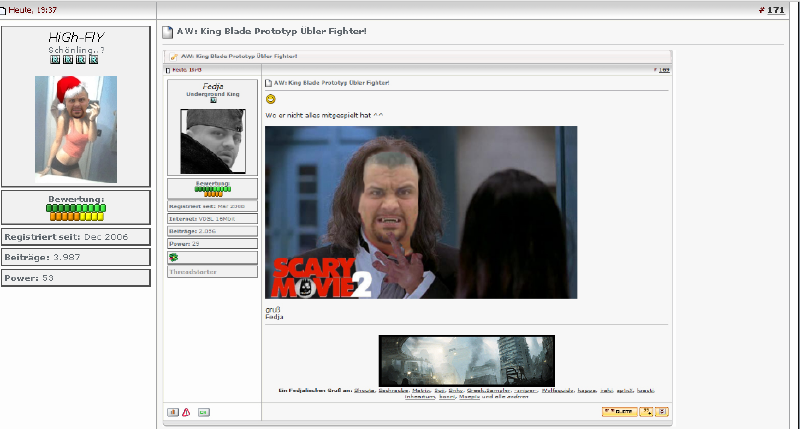Click the multi-quote icon right of Quote
The height and width of the screenshot is (429, 800).
pyautogui.click(x=646, y=411)
